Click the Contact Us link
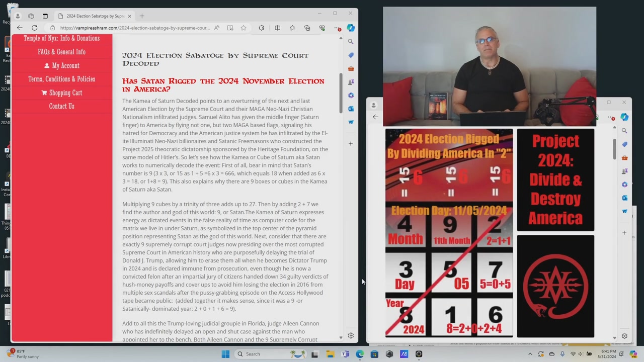Screen dimensions: 644x362 tap(61, 107)
